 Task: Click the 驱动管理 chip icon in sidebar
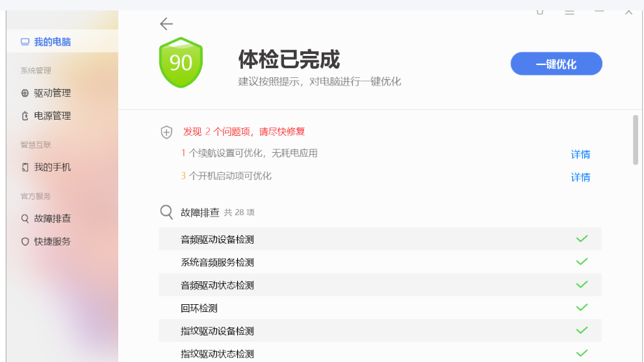tap(25, 93)
